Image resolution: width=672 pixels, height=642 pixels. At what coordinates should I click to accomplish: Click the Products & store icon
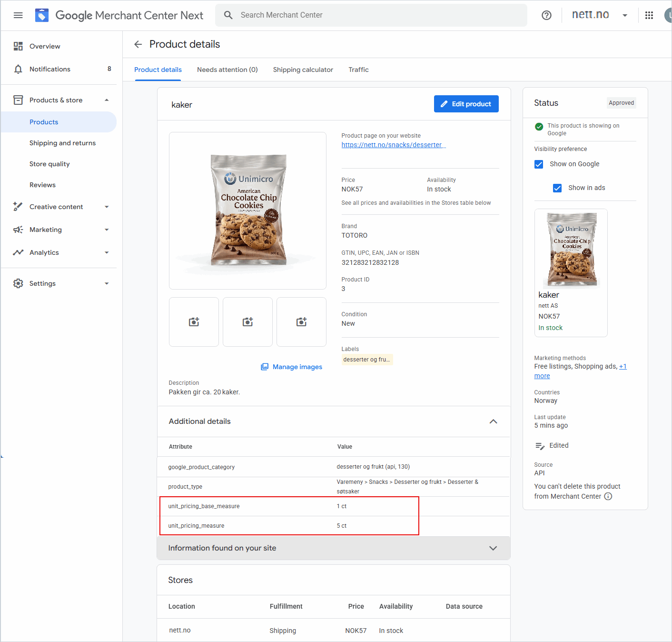point(18,100)
